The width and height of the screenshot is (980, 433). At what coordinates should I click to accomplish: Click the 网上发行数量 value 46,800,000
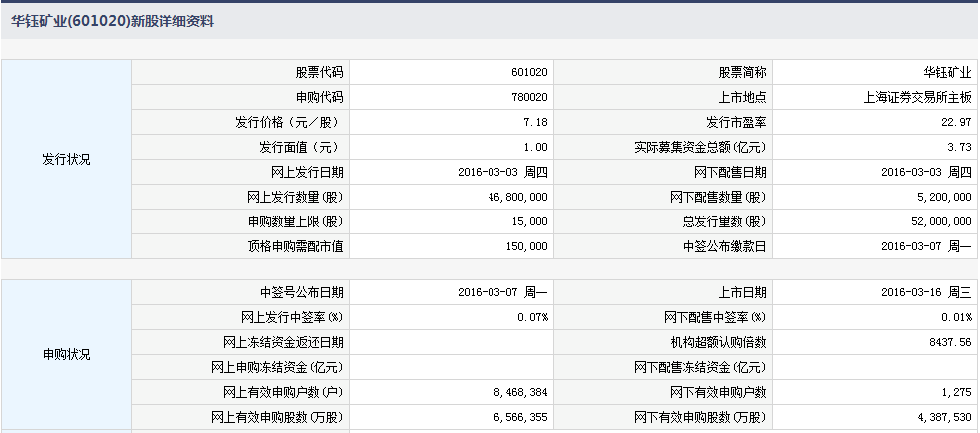click(x=514, y=198)
